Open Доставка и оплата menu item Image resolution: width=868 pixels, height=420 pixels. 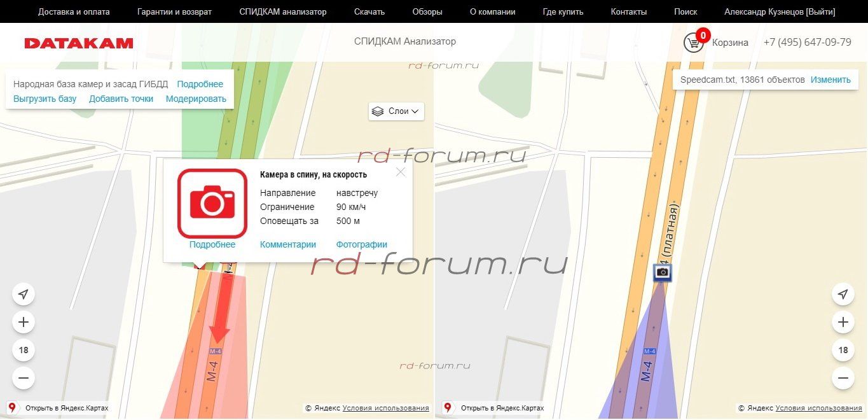click(74, 11)
